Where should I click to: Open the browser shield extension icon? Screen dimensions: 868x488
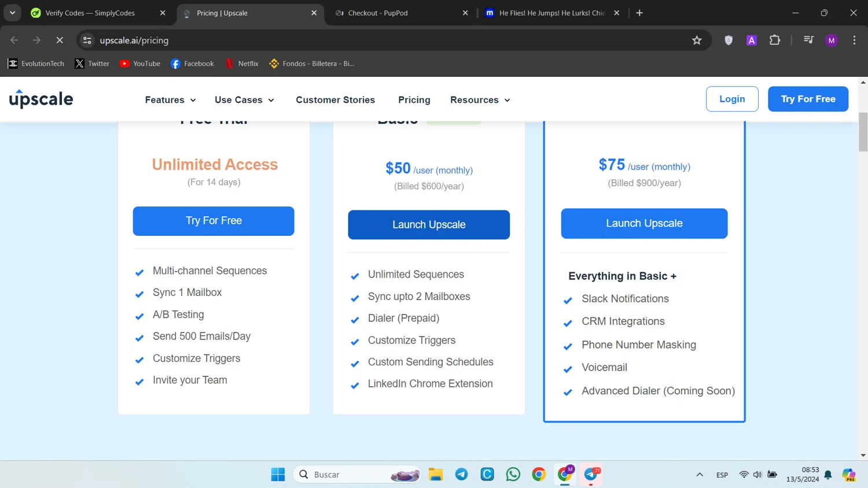[729, 40]
